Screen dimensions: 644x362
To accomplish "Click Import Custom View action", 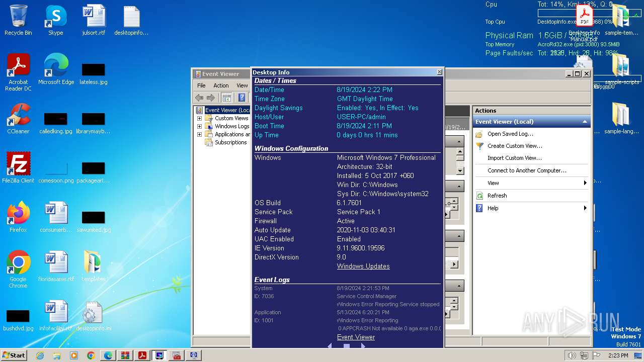I will pyautogui.click(x=514, y=158).
